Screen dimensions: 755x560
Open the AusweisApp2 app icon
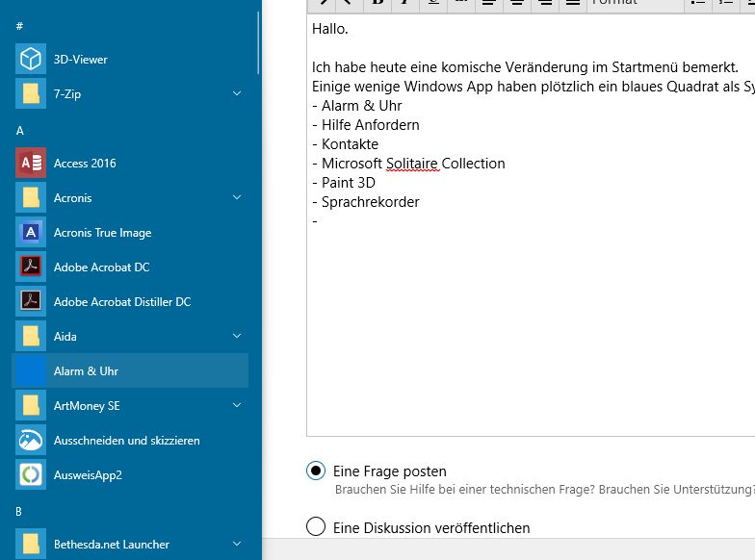point(31,475)
